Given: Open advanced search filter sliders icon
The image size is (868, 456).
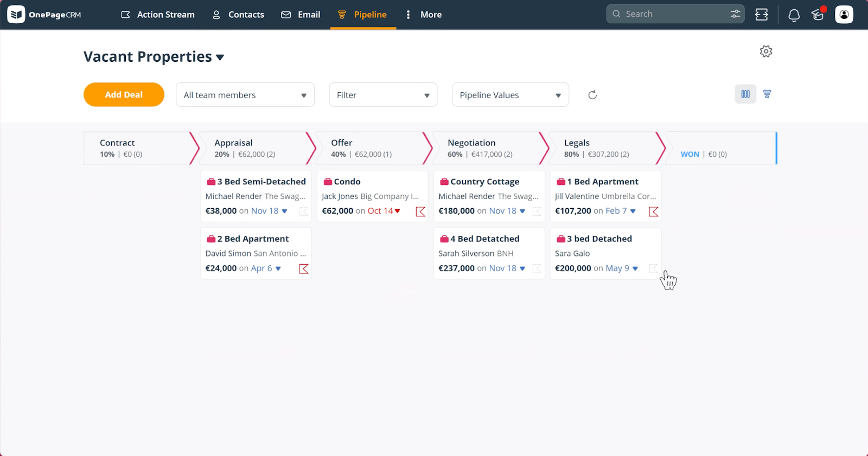Looking at the screenshot, I should [735, 14].
